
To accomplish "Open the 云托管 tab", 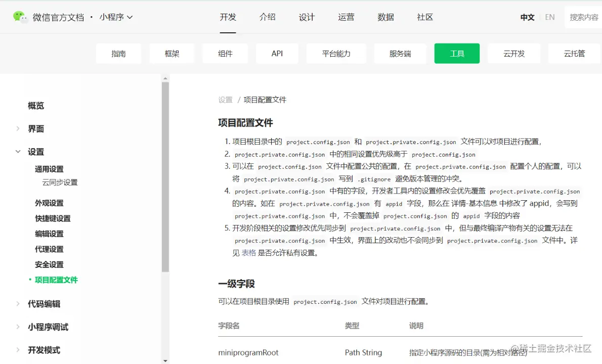I will (574, 53).
